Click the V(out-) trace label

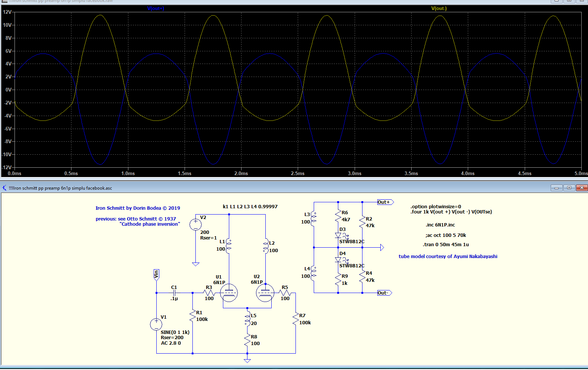tap(439, 9)
